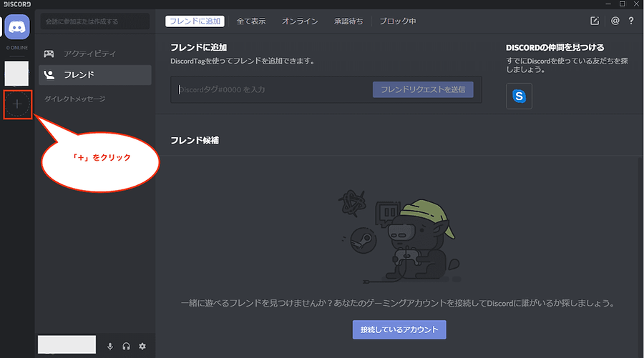Deafen with the headphones icon
Viewport: 644px width, 358px height.
pyautogui.click(x=126, y=347)
